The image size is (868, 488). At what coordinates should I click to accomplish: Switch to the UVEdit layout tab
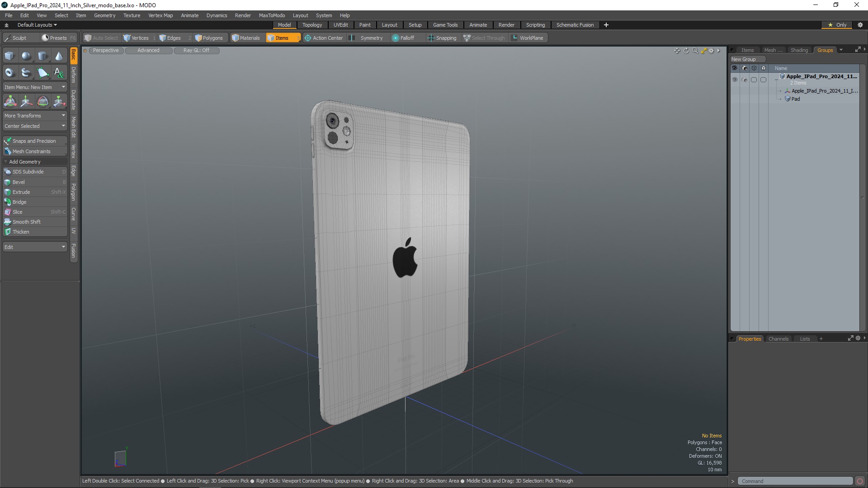pos(340,25)
